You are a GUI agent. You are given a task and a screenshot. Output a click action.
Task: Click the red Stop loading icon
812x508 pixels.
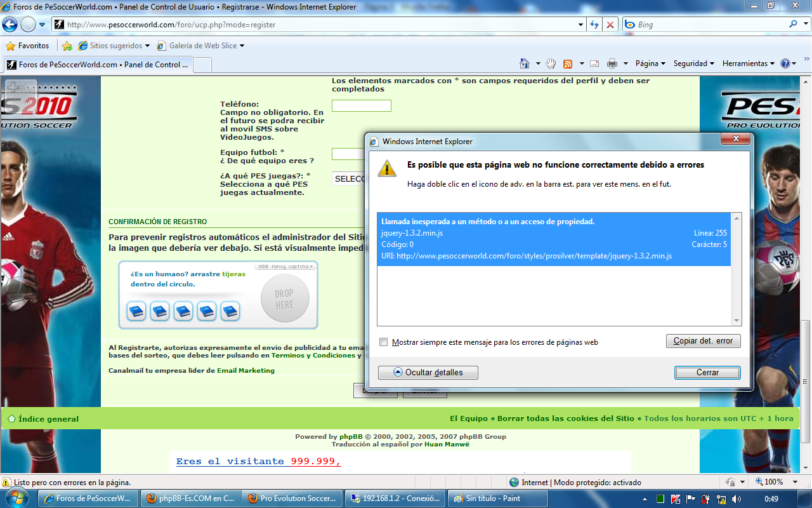(610, 25)
